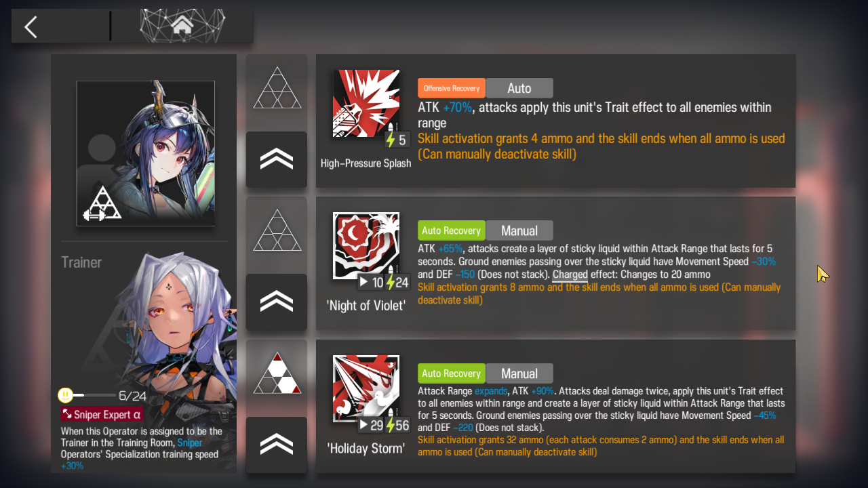Select the 'Night of Violet' skill icon

click(366, 245)
